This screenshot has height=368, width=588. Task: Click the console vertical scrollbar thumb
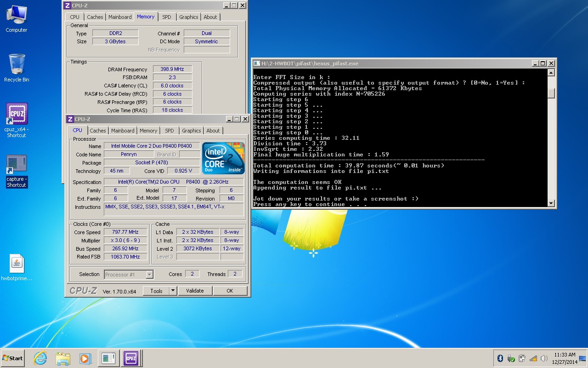point(551,93)
